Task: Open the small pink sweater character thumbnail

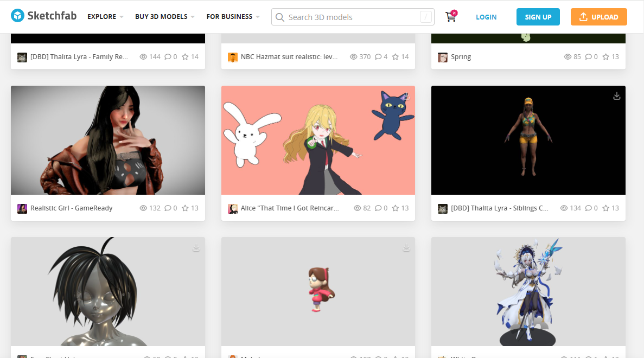Action: [318, 291]
